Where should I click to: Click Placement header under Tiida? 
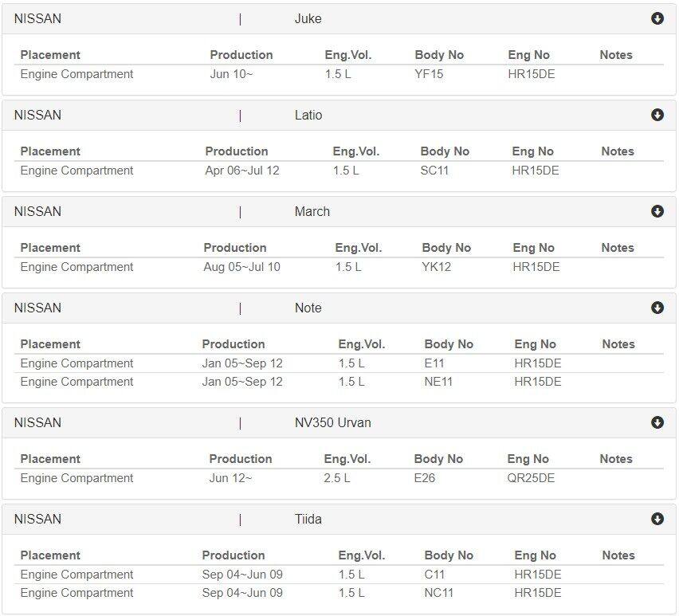click(50, 555)
